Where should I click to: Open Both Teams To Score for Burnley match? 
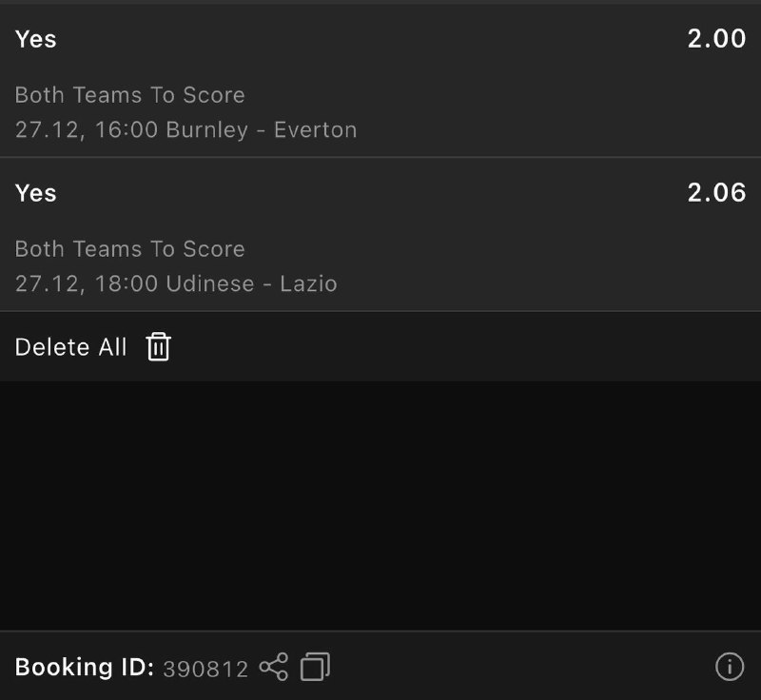[129, 95]
